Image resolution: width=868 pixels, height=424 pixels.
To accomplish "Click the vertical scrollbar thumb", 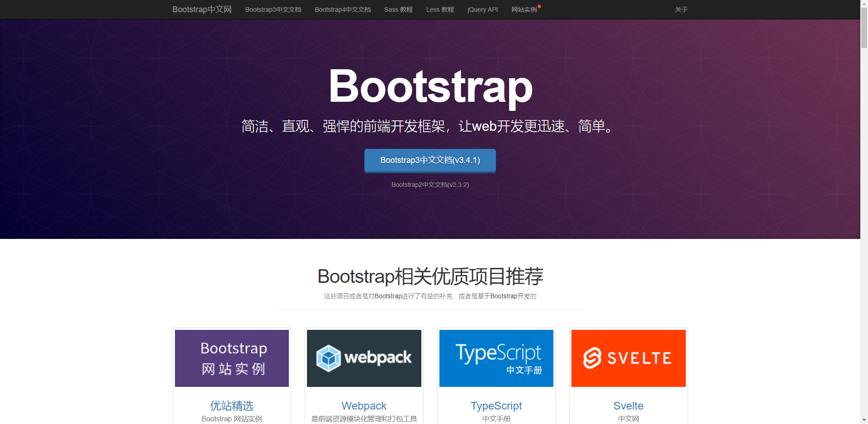I will click(864, 28).
